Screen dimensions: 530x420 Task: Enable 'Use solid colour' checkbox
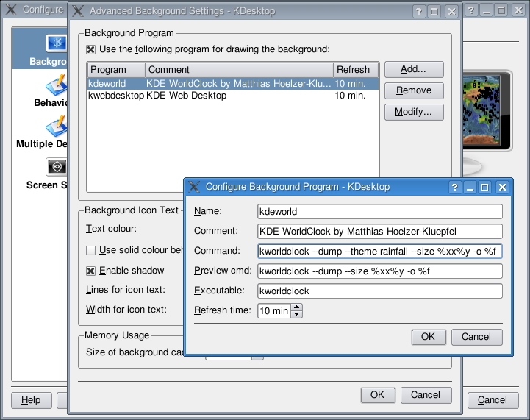click(x=90, y=250)
